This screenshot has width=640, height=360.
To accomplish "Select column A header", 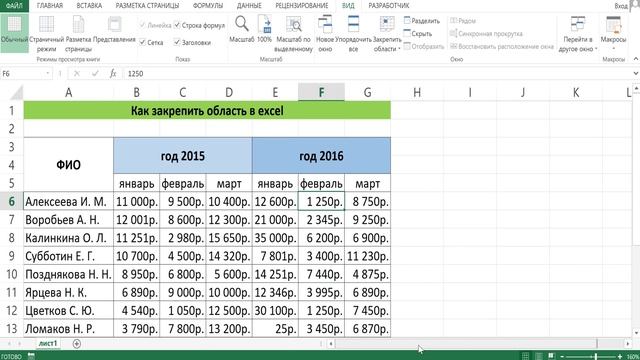I will pos(69,93).
